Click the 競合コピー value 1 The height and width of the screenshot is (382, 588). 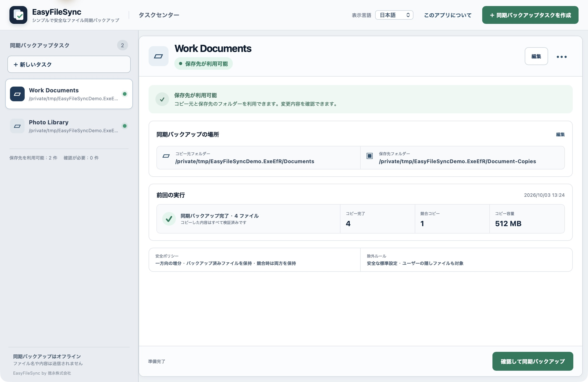point(422,224)
